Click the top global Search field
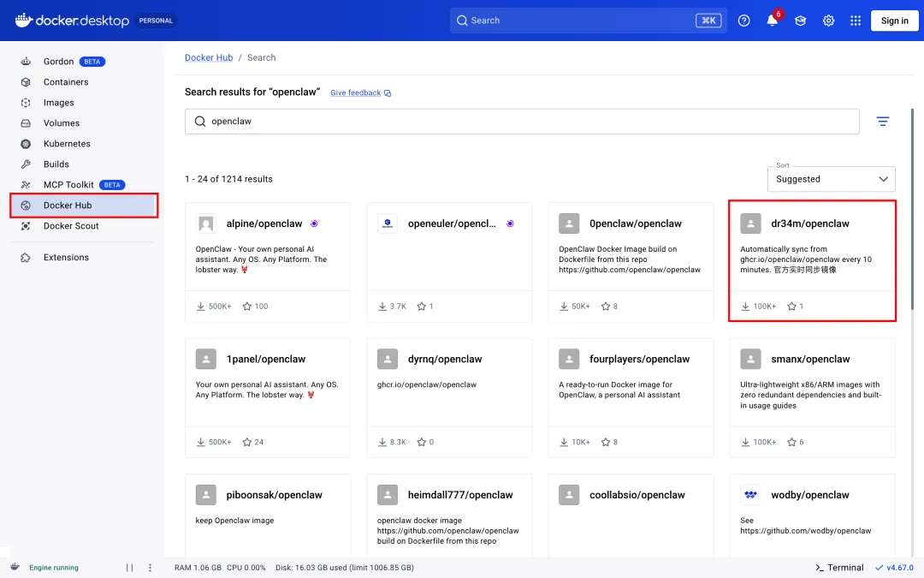This screenshot has width=924, height=578. 588,21
